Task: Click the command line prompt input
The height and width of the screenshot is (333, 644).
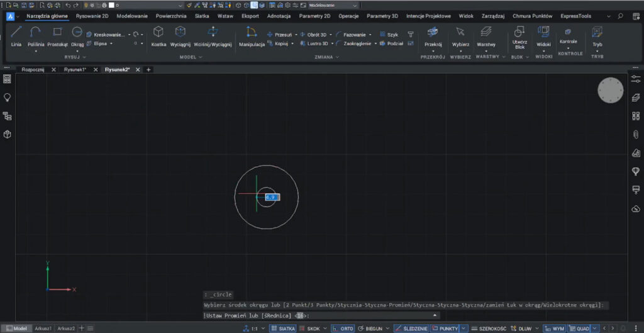Action: click(x=321, y=315)
